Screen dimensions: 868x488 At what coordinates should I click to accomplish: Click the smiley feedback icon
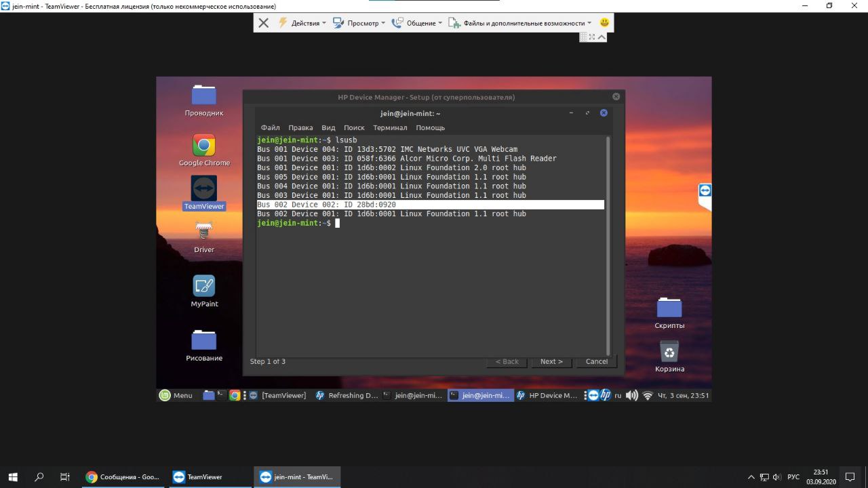(x=604, y=23)
